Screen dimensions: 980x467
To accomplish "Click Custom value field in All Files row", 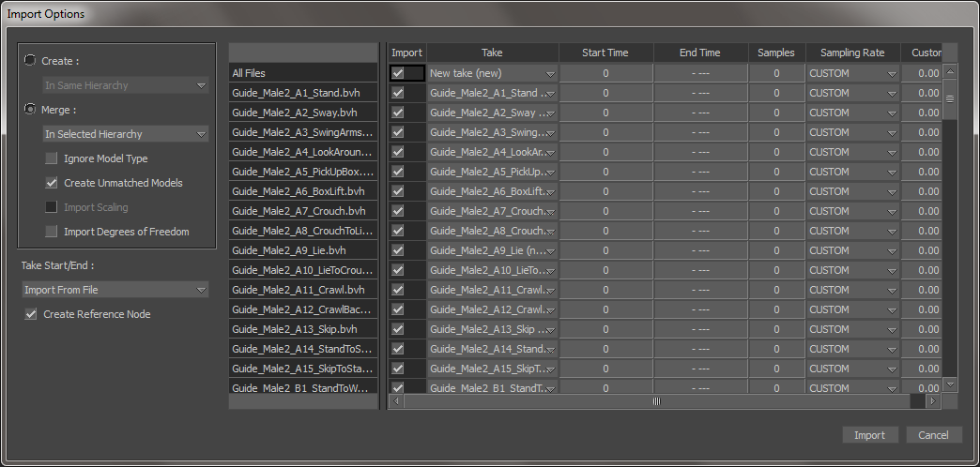I will click(921, 73).
